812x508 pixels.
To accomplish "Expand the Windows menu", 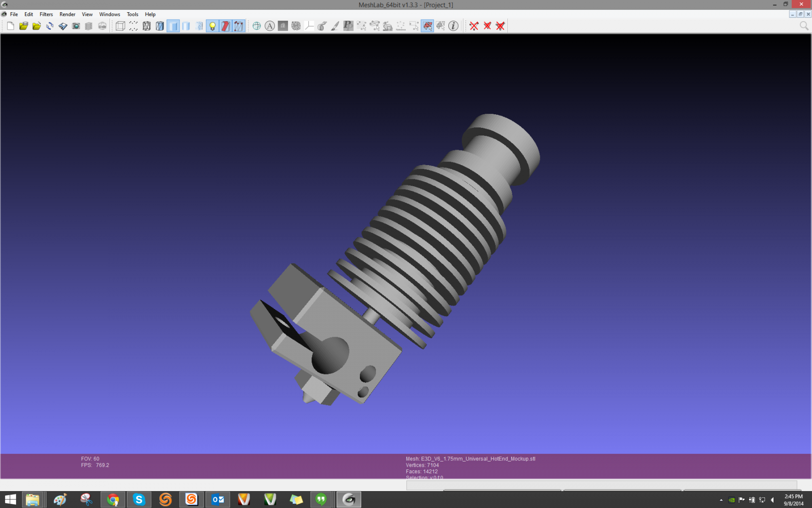I will [x=109, y=14].
